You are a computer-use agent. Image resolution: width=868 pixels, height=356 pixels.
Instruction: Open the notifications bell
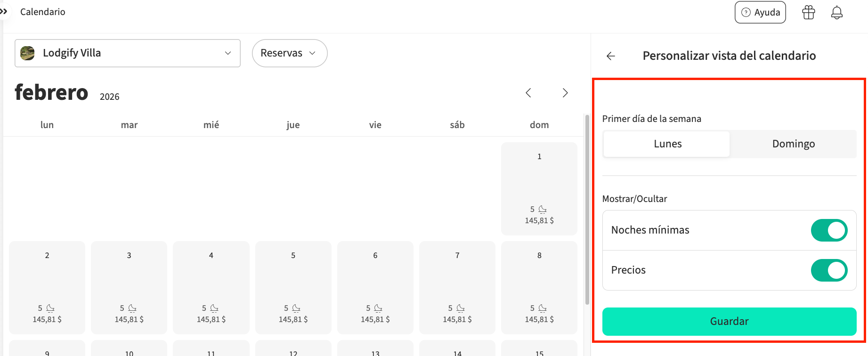tap(836, 12)
